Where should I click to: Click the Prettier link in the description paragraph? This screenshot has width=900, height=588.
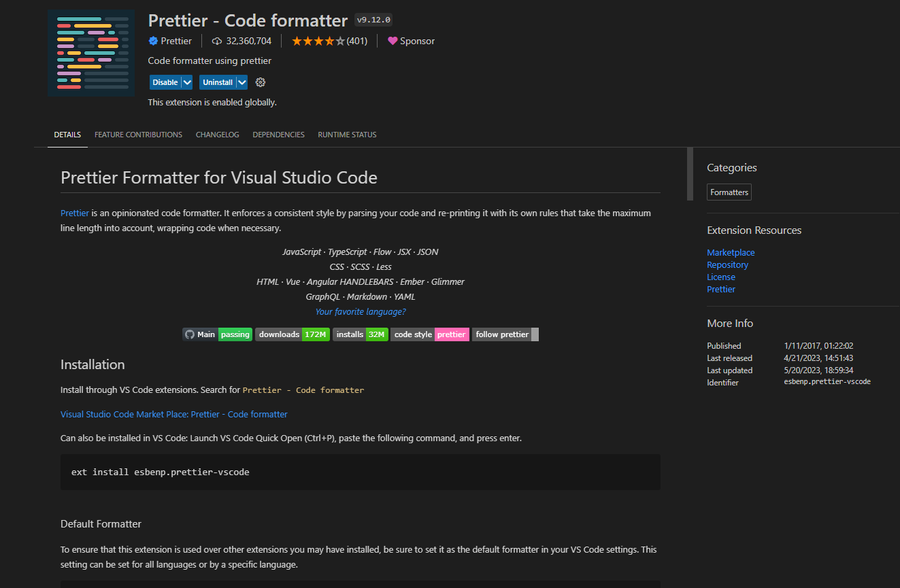[x=75, y=213]
